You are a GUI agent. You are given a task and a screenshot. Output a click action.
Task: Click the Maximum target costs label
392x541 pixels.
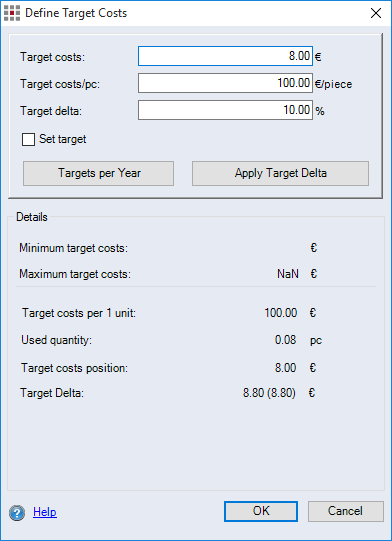[x=75, y=274]
